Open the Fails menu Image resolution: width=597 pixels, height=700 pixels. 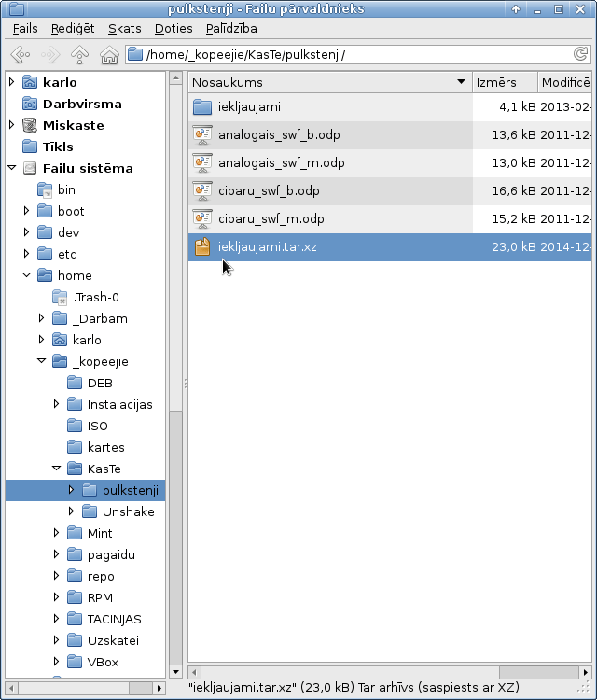25,29
